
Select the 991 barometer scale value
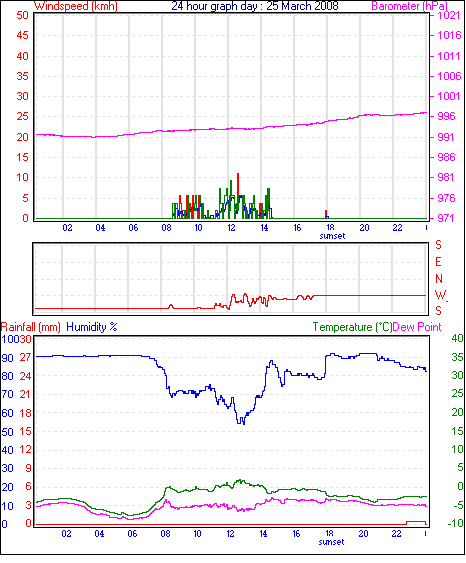[446, 137]
